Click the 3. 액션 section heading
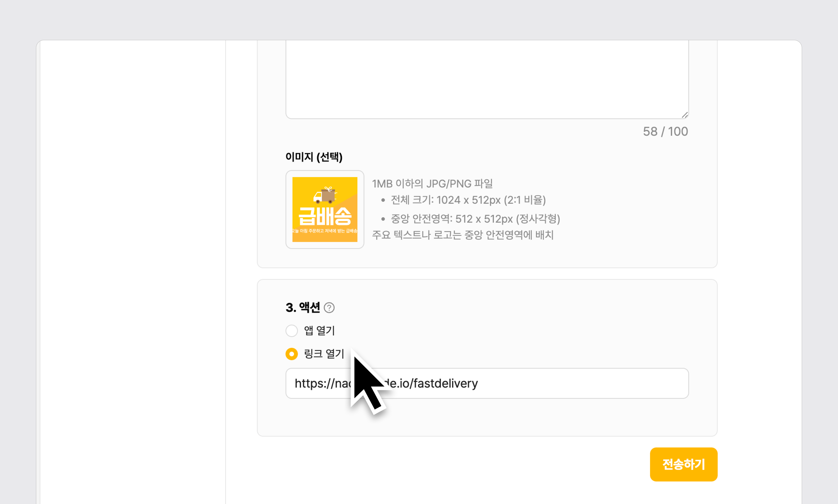838x504 pixels. pos(302,308)
